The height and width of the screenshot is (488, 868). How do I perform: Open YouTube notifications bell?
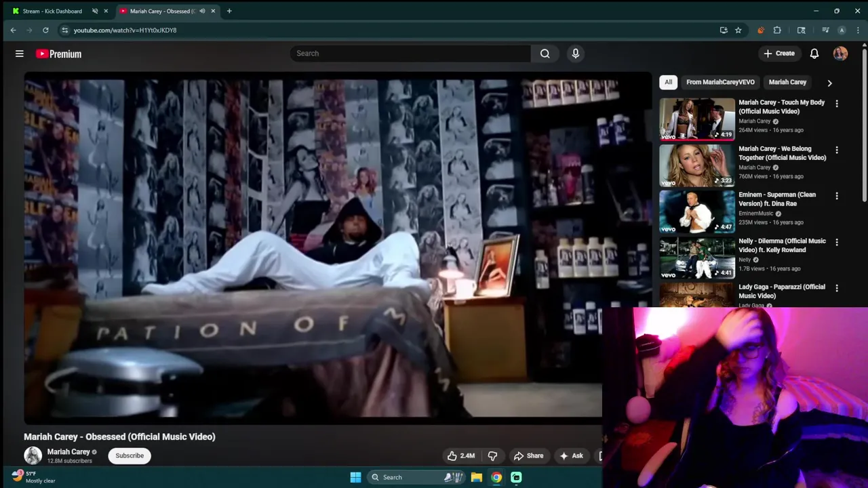(814, 54)
